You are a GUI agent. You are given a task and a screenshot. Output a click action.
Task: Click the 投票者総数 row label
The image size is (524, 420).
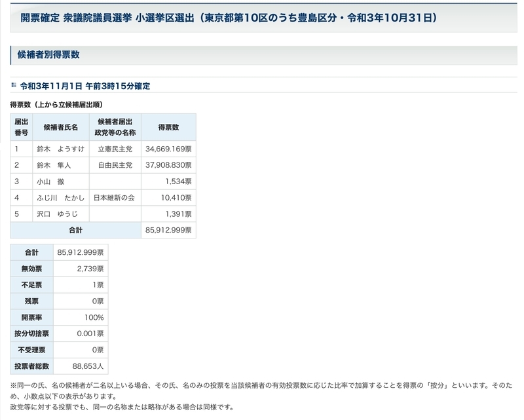click(x=31, y=366)
